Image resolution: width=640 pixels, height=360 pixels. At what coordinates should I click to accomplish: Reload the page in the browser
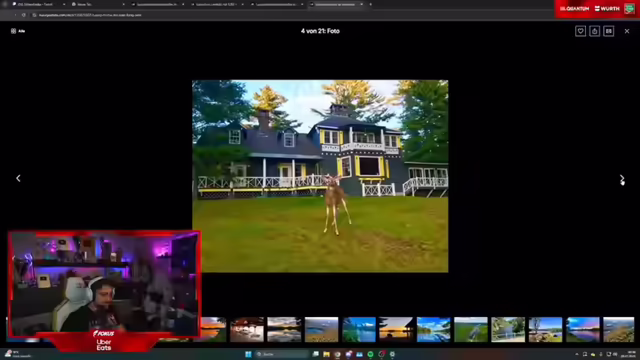tap(24, 15)
